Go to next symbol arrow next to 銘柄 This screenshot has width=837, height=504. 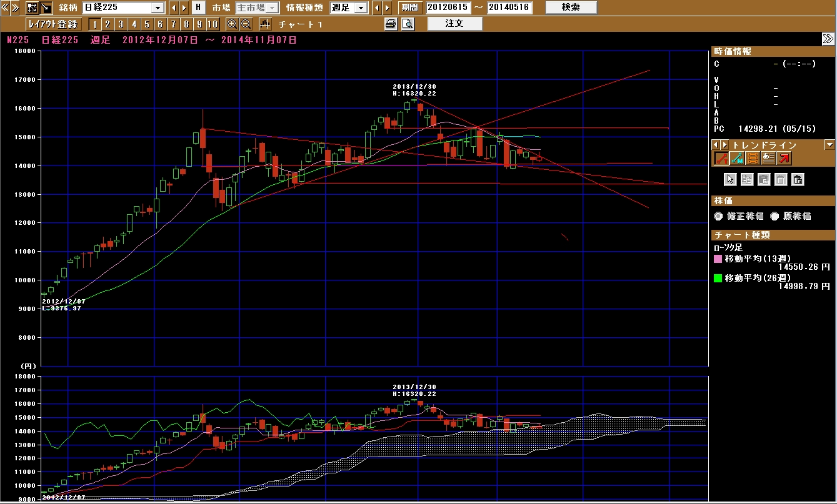(x=184, y=7)
